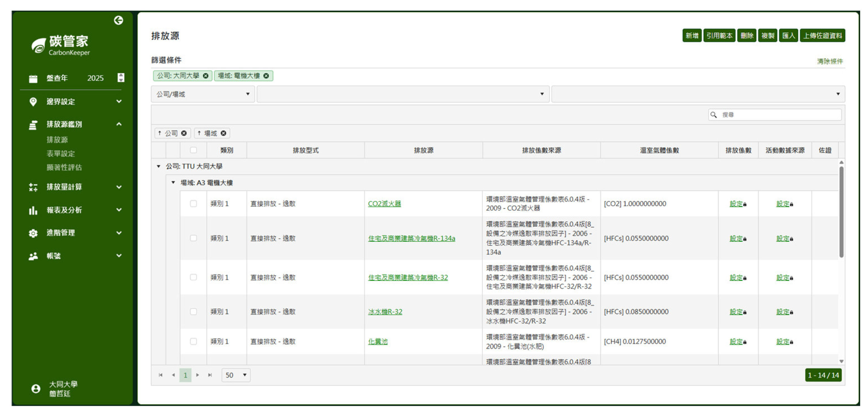The width and height of the screenshot is (868, 417).
Task: Click the user account avatar icon
Action: 36,389
